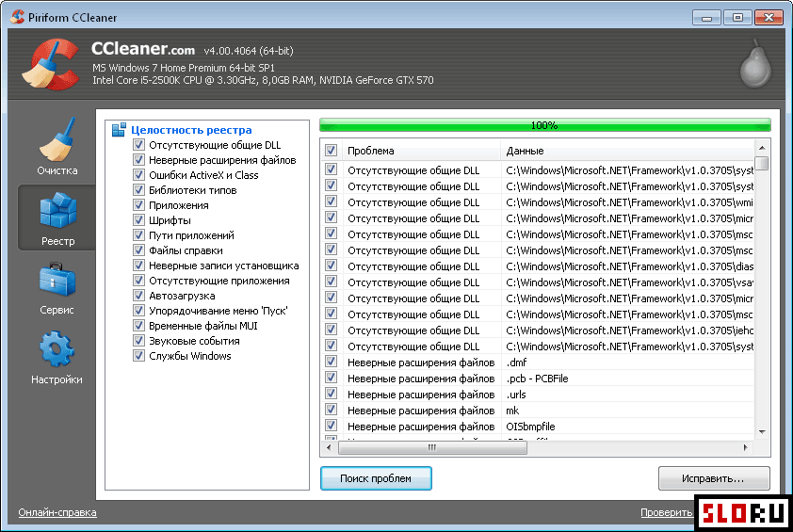Viewport: 793px width, 532px height.
Task: Uncheck Файлы справки option
Action: [x=138, y=250]
